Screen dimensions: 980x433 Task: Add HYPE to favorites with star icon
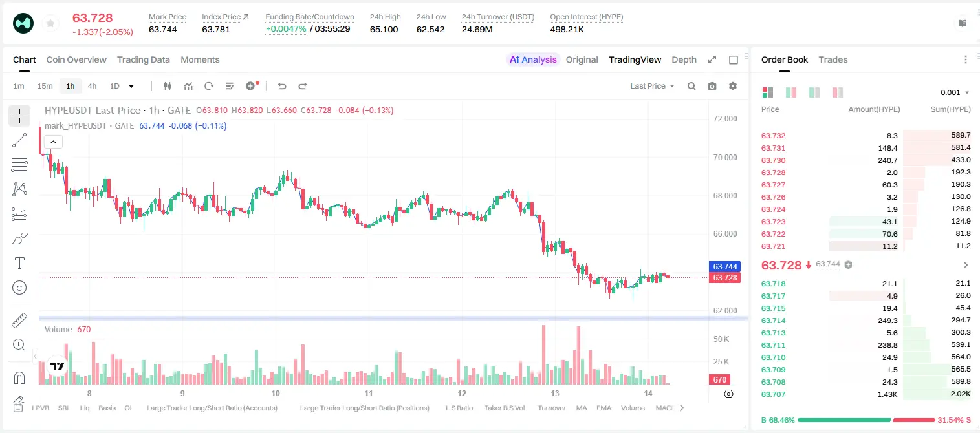tap(49, 24)
